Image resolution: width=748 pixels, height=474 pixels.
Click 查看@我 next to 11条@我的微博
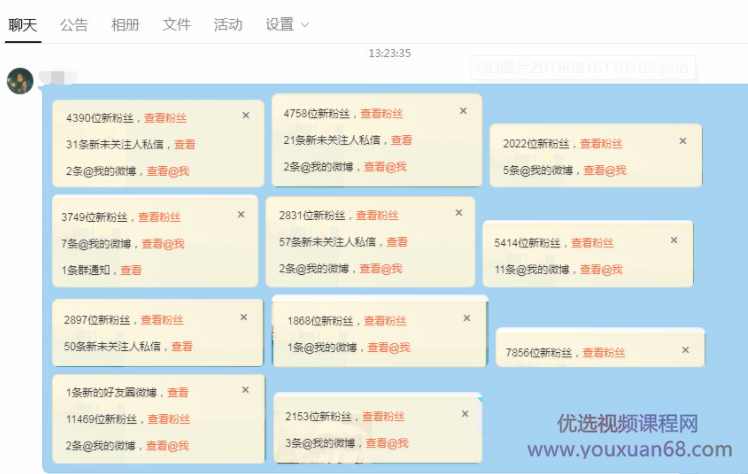(x=602, y=270)
